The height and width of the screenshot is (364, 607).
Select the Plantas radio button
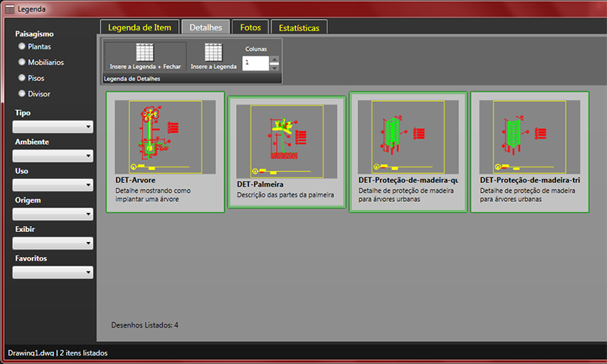click(22, 46)
